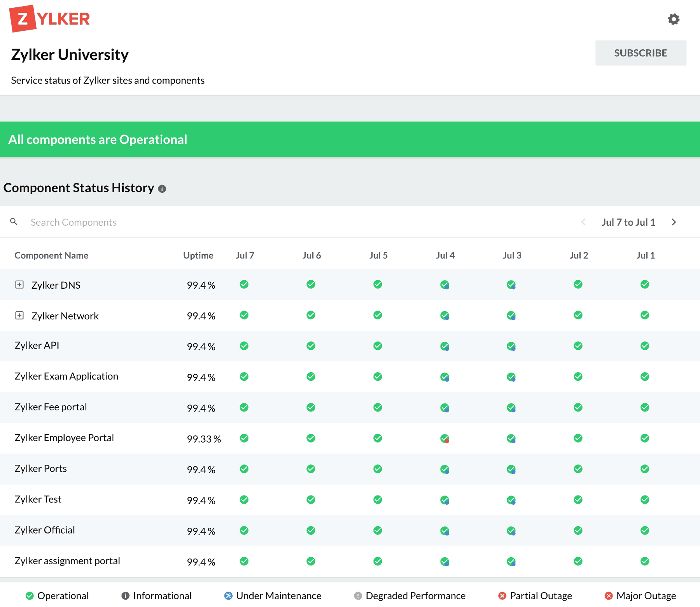
Task: Click the Jul 7 to Jul 1 date label
Action: point(628,222)
